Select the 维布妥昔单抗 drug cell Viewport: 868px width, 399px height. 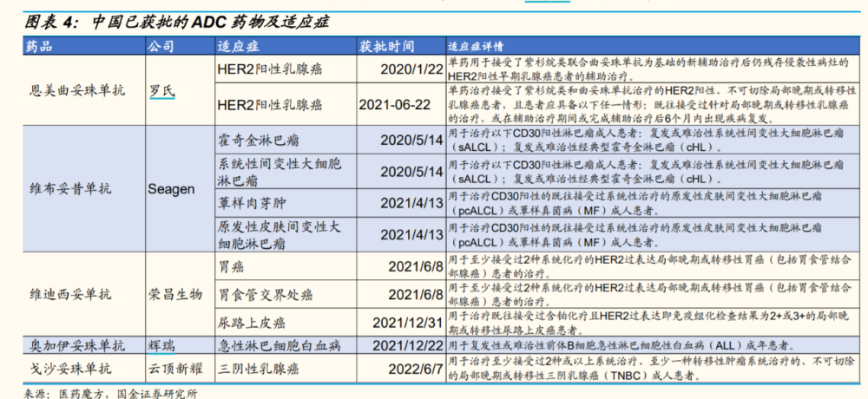pyautogui.click(x=71, y=186)
